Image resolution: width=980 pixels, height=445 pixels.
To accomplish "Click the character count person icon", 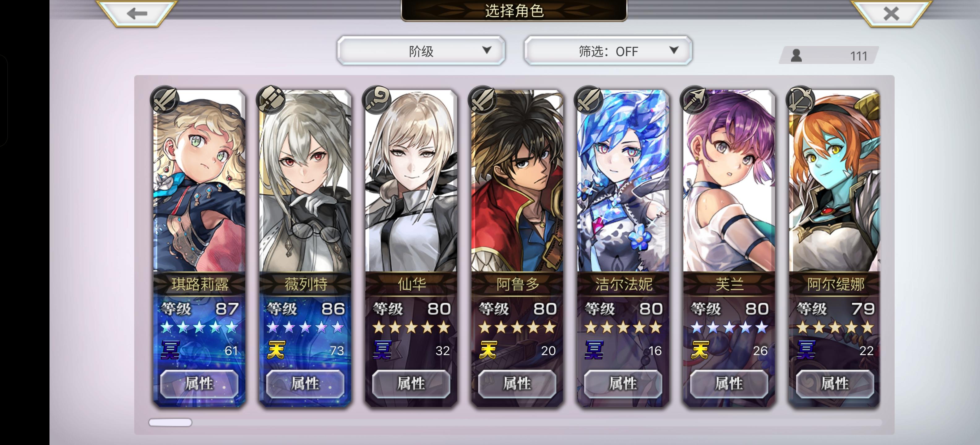I will [796, 56].
